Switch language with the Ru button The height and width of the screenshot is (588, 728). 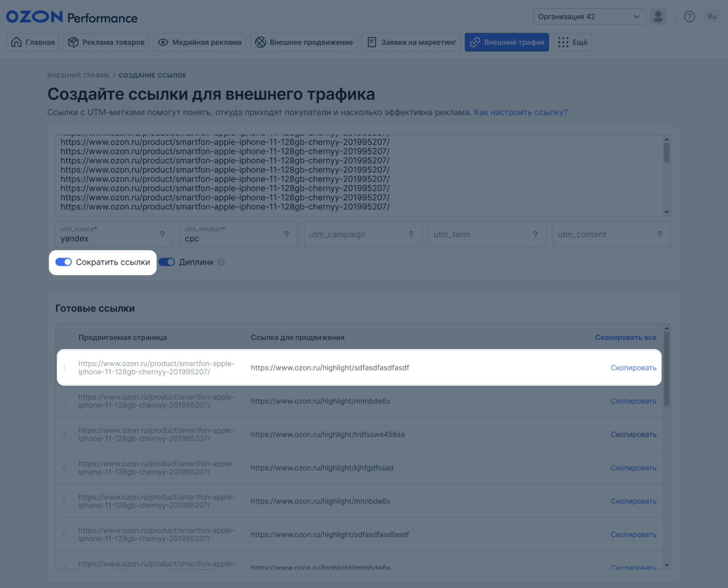712,17
